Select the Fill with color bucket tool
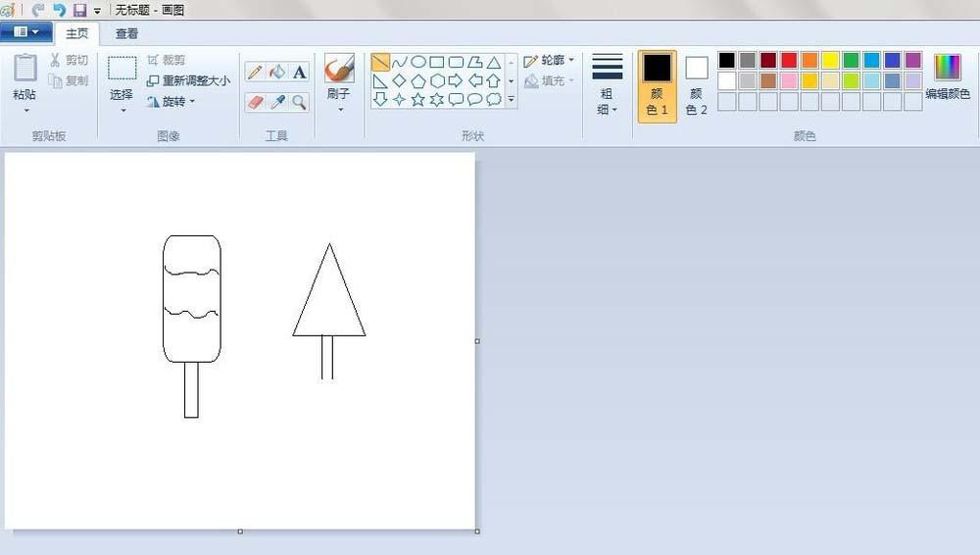The height and width of the screenshot is (555, 980). tap(277, 72)
